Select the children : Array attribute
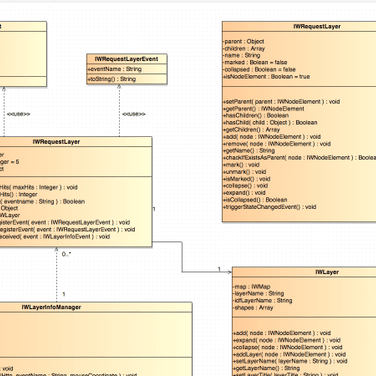 pos(244,48)
